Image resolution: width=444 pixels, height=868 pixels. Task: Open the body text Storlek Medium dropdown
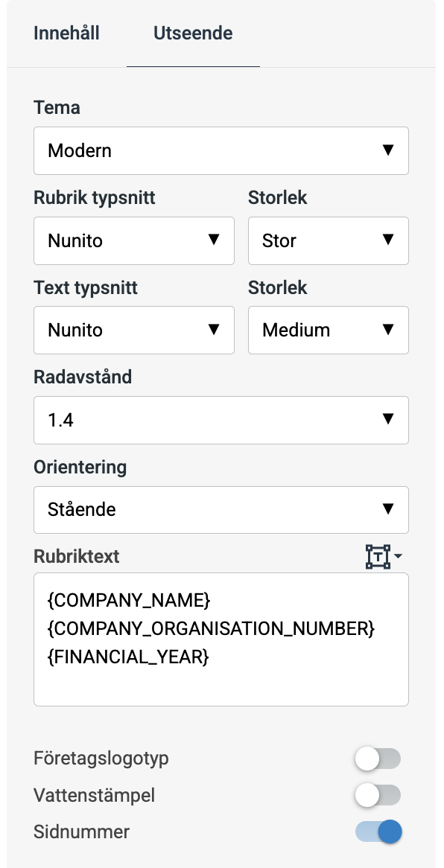pyautogui.click(x=329, y=330)
